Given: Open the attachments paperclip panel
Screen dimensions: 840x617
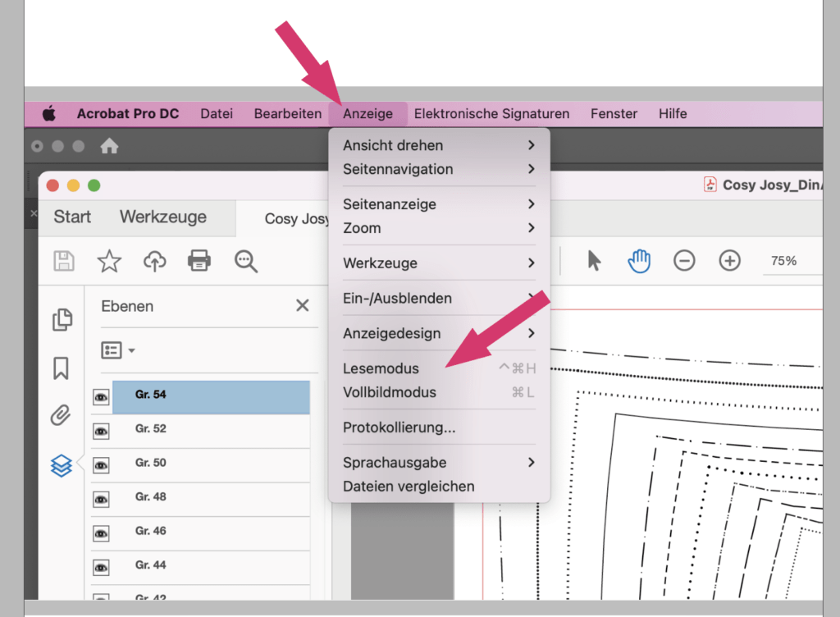Looking at the screenshot, I should (x=61, y=415).
